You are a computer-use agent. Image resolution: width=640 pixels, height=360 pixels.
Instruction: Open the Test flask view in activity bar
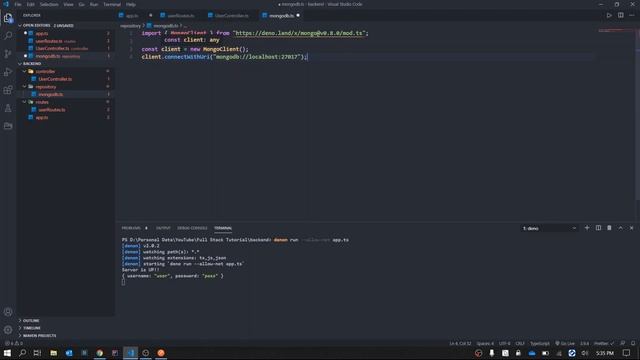(8, 108)
